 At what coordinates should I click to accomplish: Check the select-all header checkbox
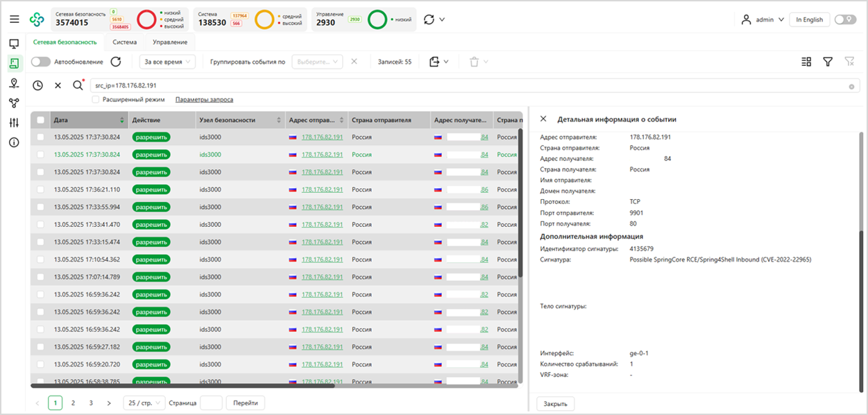click(41, 120)
